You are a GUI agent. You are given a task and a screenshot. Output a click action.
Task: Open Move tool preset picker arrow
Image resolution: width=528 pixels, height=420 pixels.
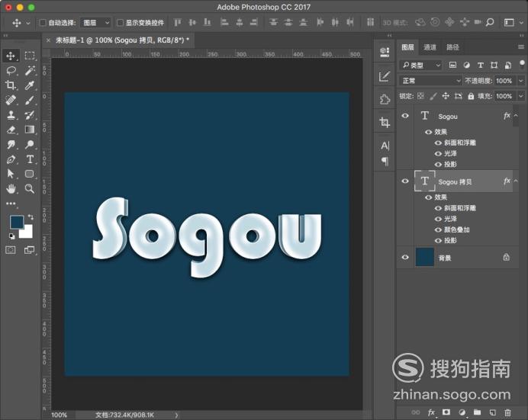coord(28,23)
